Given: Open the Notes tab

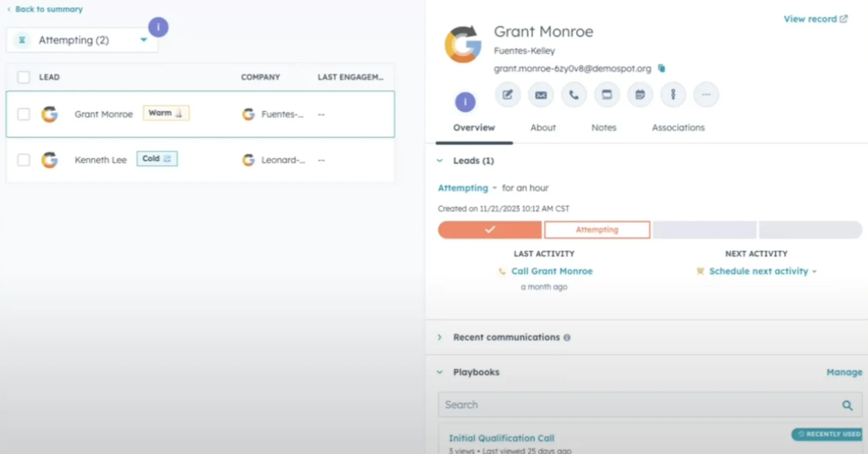Looking at the screenshot, I should [603, 128].
